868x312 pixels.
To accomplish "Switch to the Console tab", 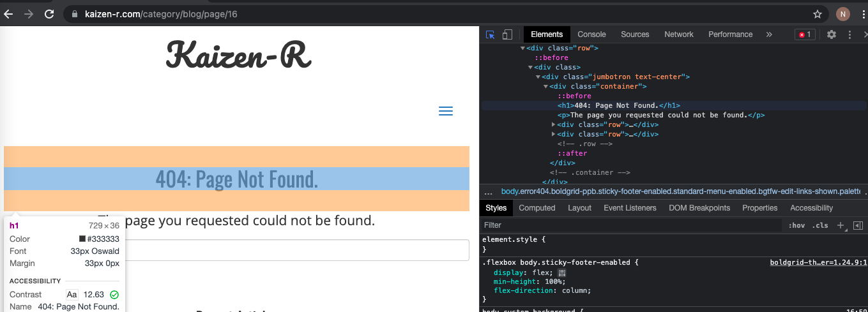I will [591, 34].
